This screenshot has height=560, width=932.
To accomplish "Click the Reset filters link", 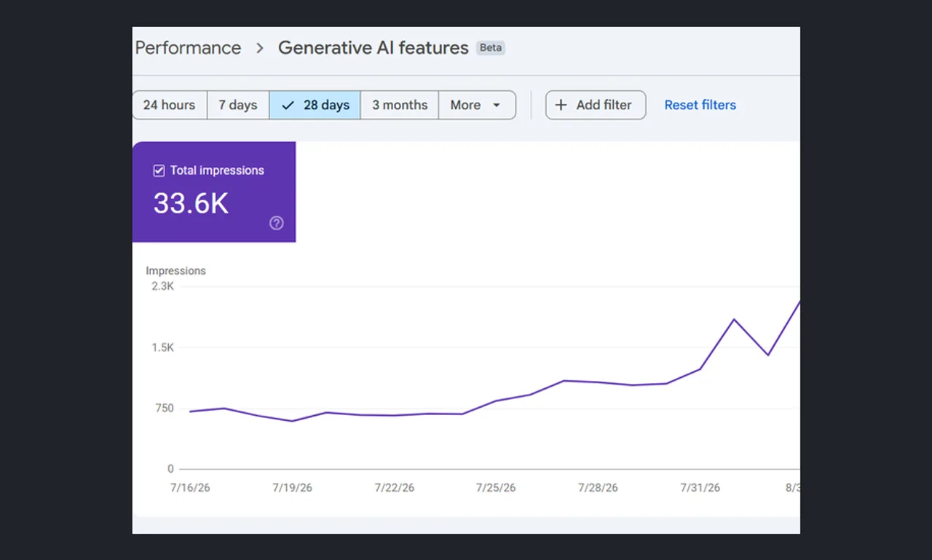I will point(700,105).
